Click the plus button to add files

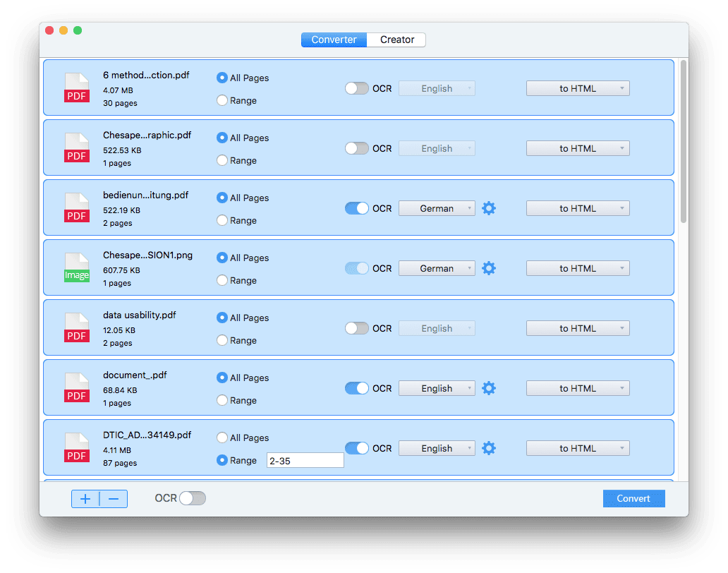click(x=85, y=499)
